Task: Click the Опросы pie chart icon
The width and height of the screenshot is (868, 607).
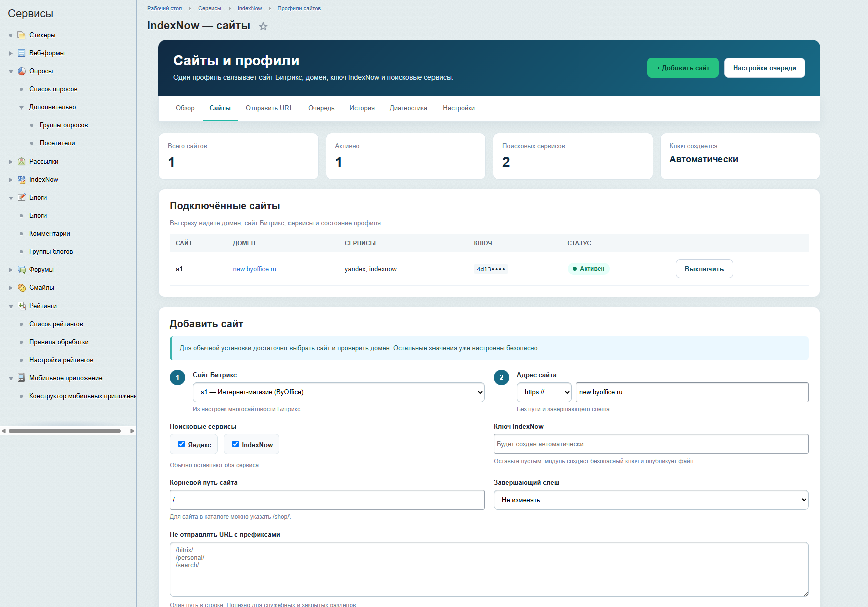Action: [x=21, y=71]
